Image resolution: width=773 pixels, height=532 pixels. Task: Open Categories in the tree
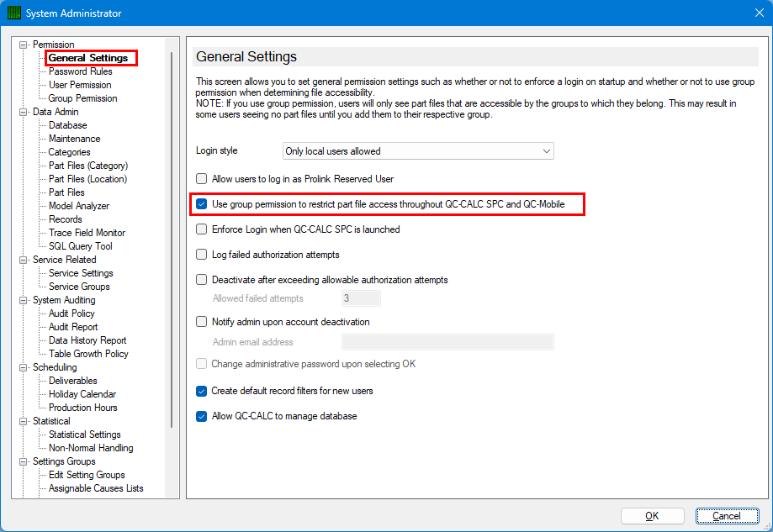tap(69, 152)
